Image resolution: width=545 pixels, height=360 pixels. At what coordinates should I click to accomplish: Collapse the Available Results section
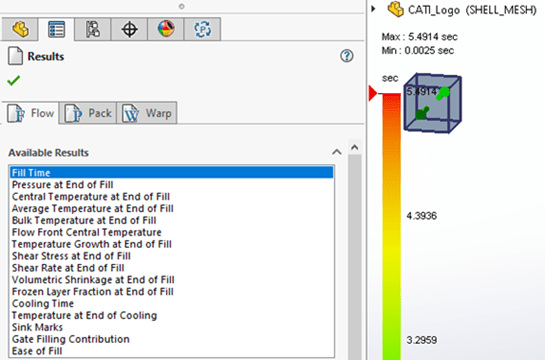click(336, 152)
